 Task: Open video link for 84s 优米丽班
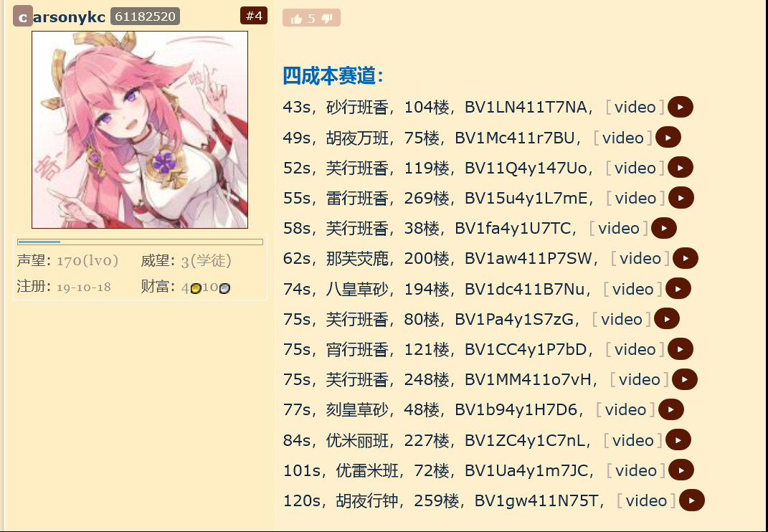[632, 440]
